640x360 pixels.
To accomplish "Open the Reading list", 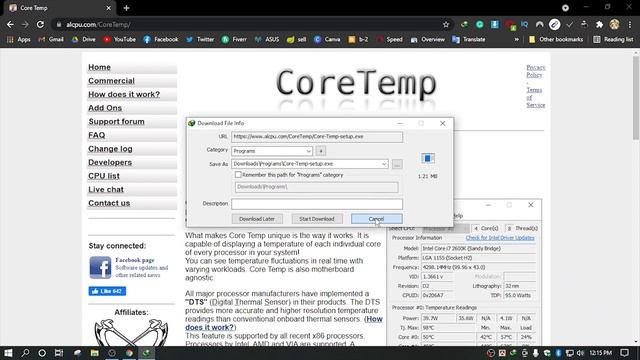I will pos(613,40).
